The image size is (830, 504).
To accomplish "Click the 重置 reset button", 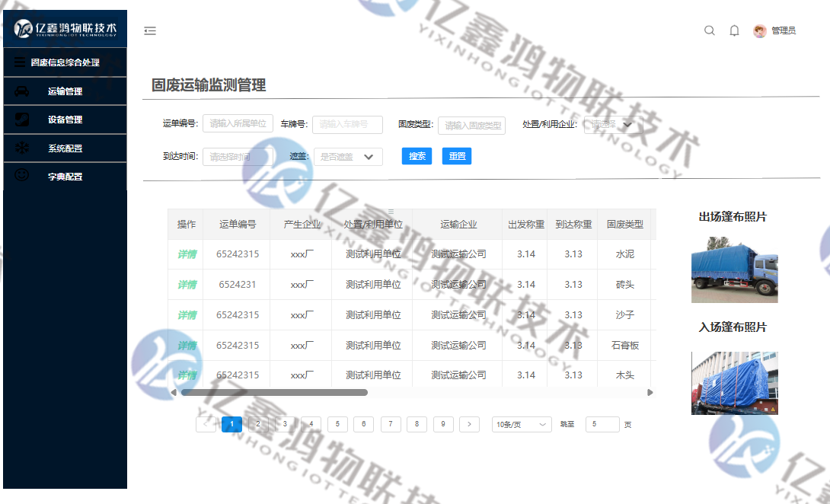I will (x=456, y=155).
